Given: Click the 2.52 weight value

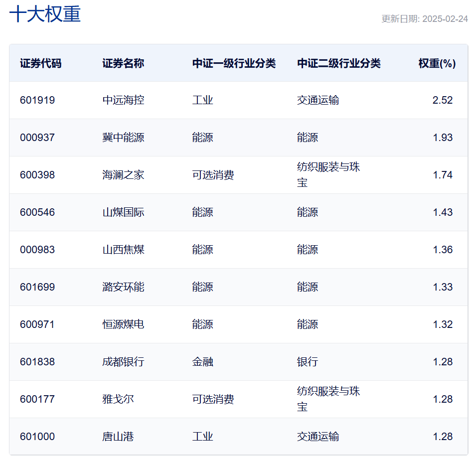Looking at the screenshot, I should coord(442,100).
